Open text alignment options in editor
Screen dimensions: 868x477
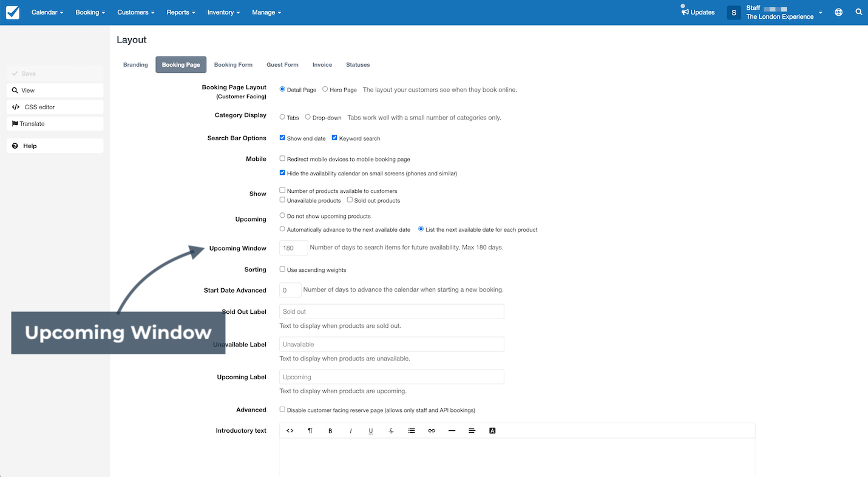click(x=472, y=431)
